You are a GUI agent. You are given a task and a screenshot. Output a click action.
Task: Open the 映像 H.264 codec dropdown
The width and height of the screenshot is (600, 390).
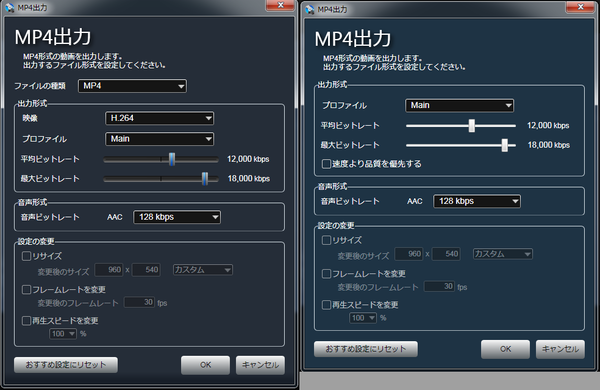click(x=159, y=118)
